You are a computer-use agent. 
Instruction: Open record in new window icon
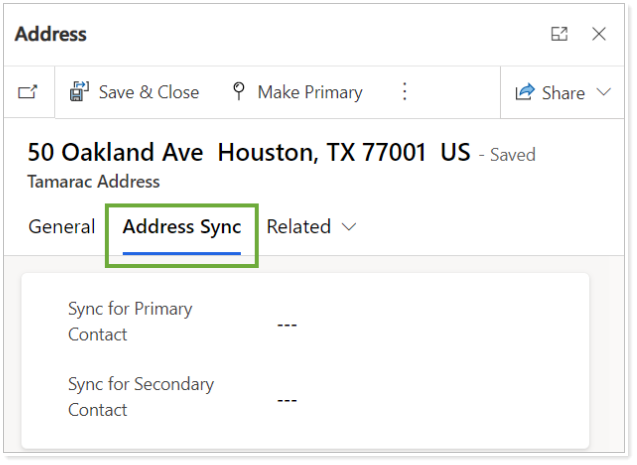point(28,92)
